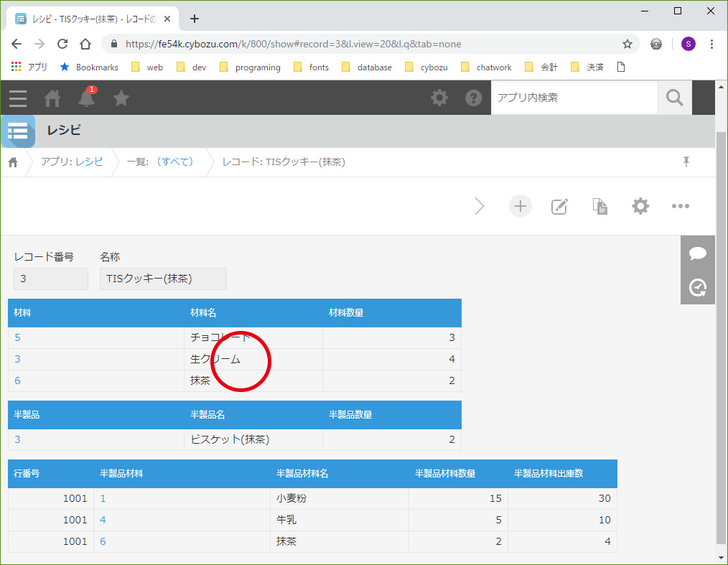Go to kintone portal home icon
The width and height of the screenshot is (728, 565).
pos(52,98)
